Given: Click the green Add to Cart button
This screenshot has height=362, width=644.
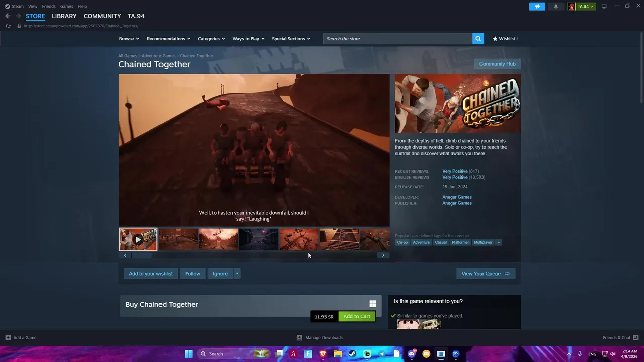Looking at the screenshot, I should [357, 316].
